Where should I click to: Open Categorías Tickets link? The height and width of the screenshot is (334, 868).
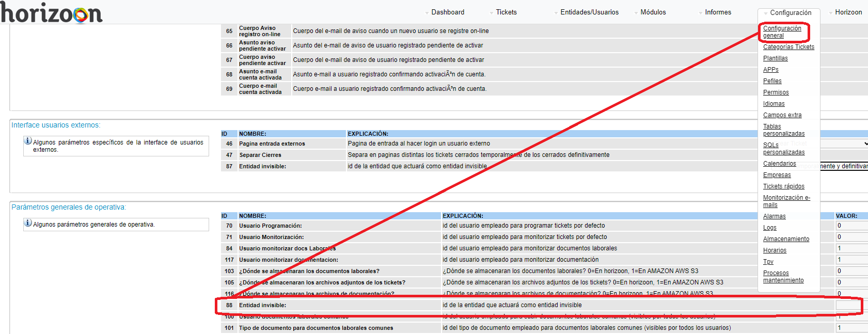pos(788,47)
